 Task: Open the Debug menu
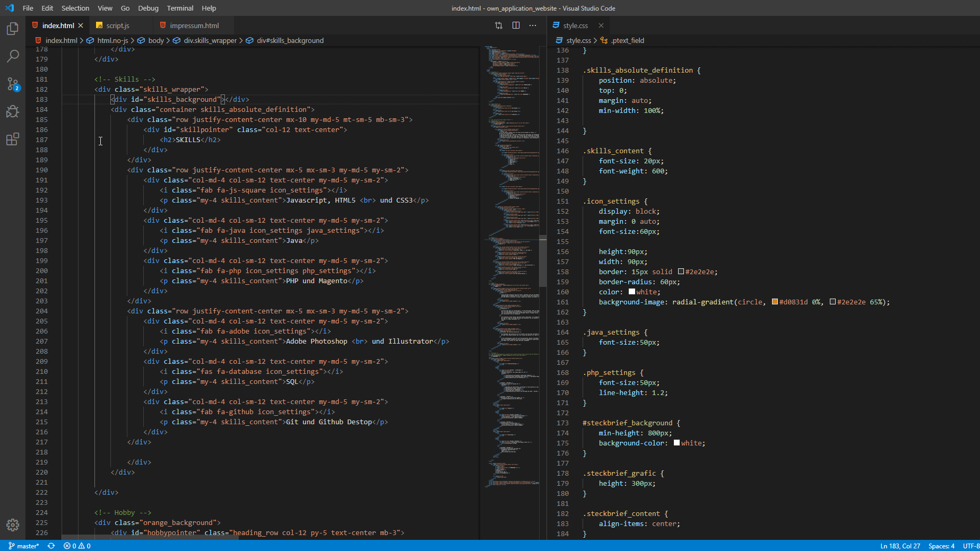click(148, 8)
